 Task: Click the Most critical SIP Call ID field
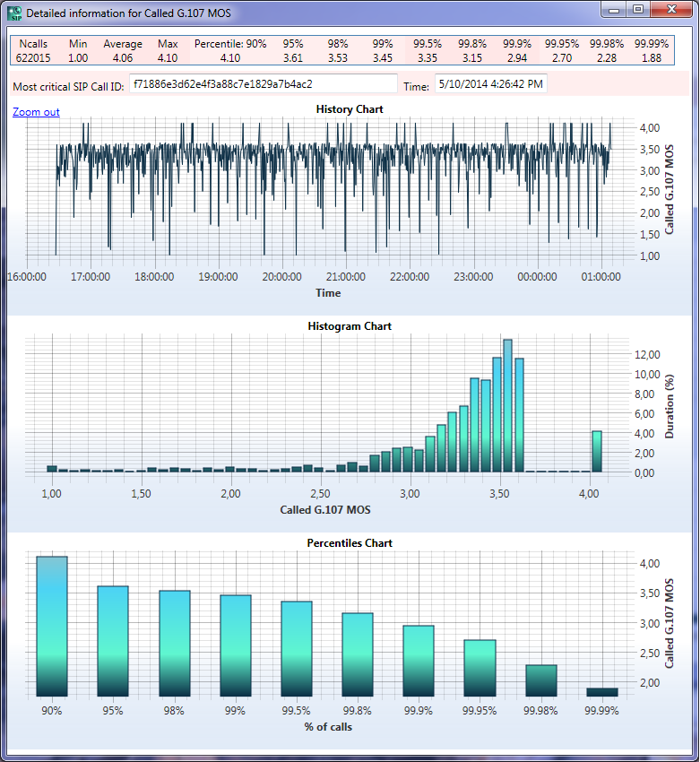click(x=264, y=83)
